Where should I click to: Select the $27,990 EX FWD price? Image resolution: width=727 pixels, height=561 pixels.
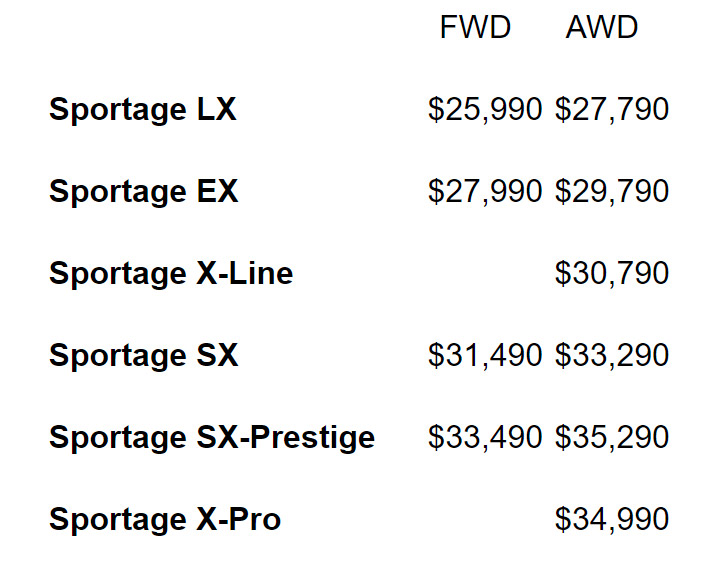point(485,191)
